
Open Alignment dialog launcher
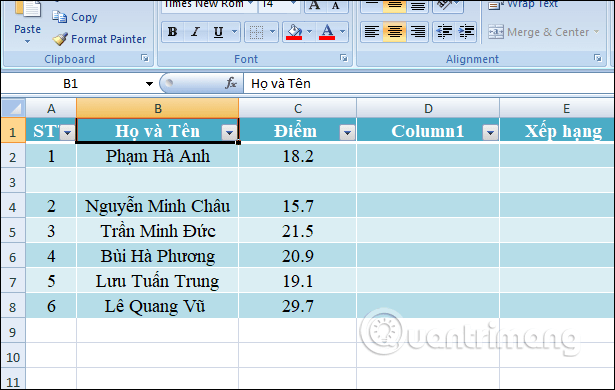coord(598,58)
